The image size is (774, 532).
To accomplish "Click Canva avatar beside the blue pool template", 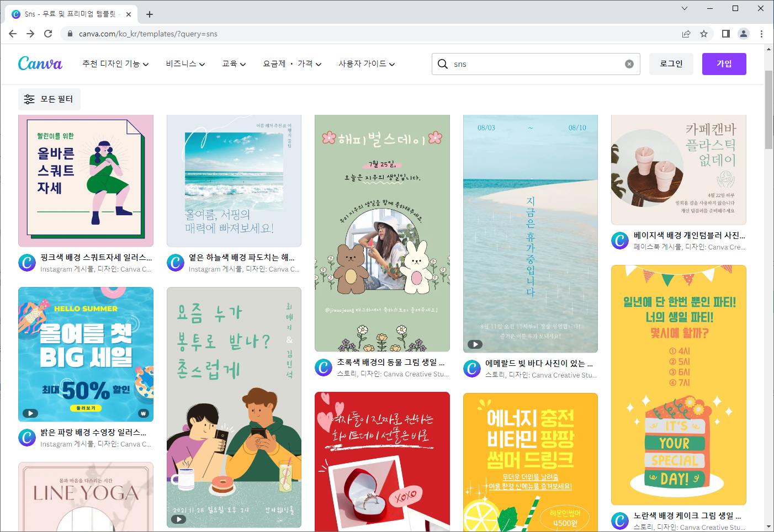I will (27, 438).
